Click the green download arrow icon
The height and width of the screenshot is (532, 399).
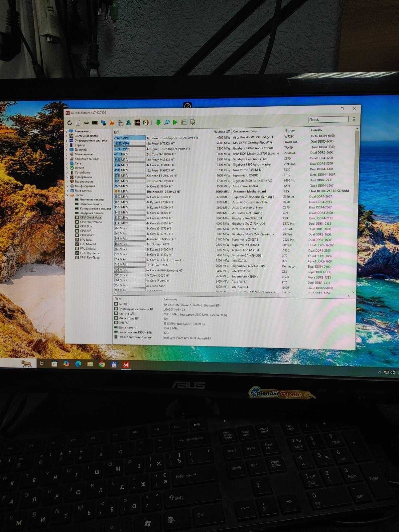tap(158, 122)
